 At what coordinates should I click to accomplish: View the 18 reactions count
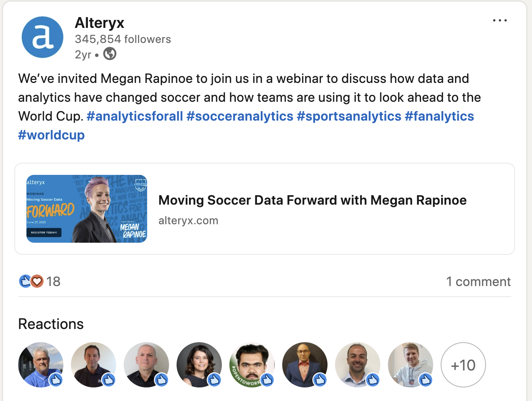tap(53, 282)
